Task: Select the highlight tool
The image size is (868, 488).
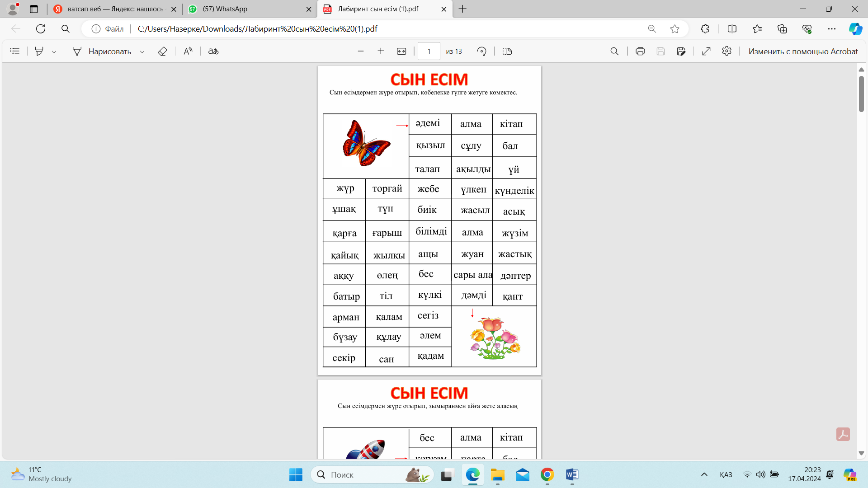Action: pyautogui.click(x=39, y=52)
